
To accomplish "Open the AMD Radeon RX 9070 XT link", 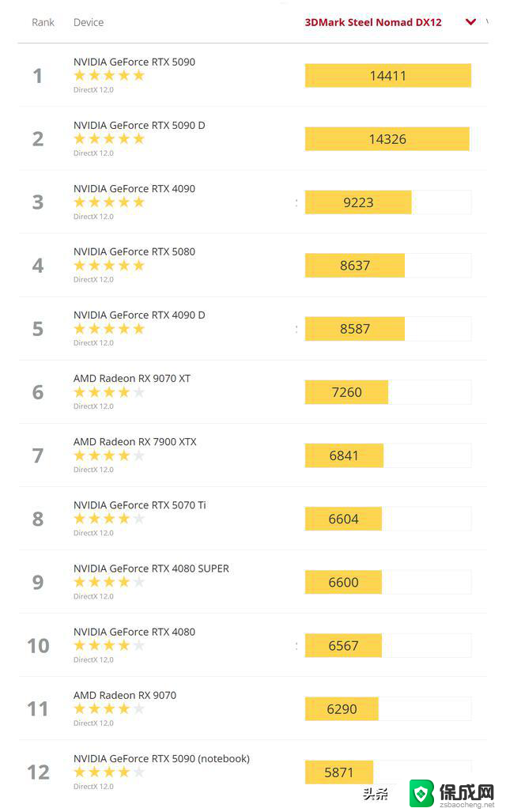I will coord(131,378).
